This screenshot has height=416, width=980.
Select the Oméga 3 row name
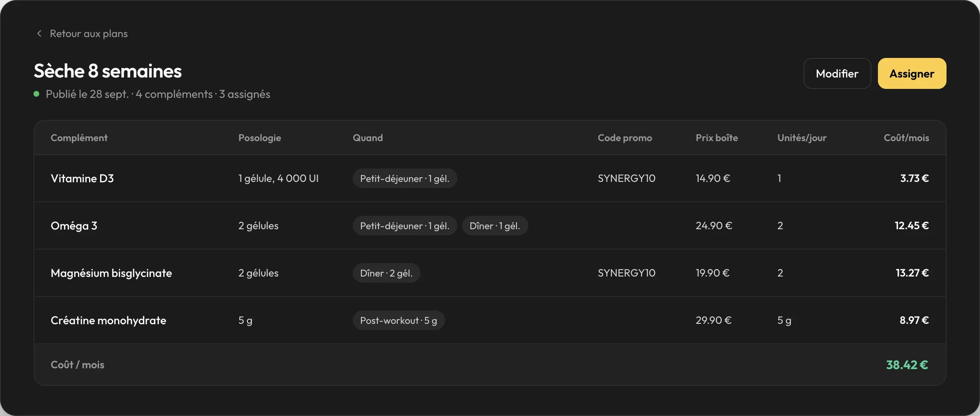[74, 226]
